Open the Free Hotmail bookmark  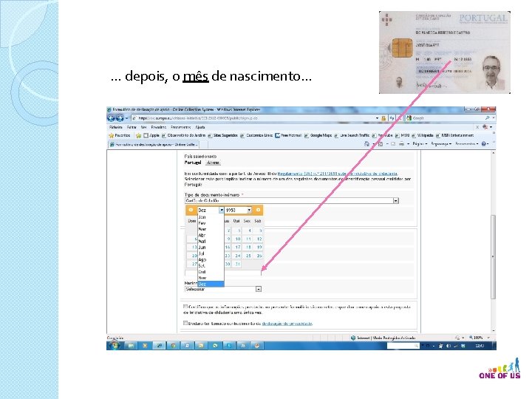[288, 135]
